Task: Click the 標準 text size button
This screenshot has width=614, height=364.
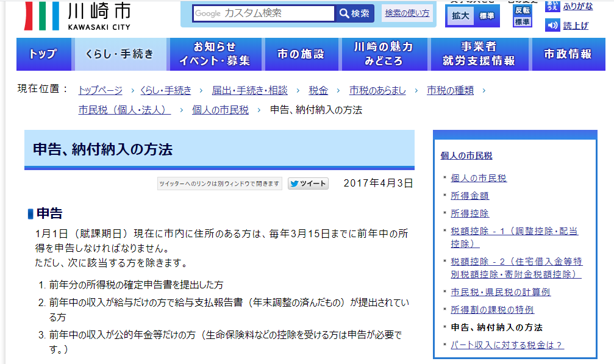Action: 487,16
